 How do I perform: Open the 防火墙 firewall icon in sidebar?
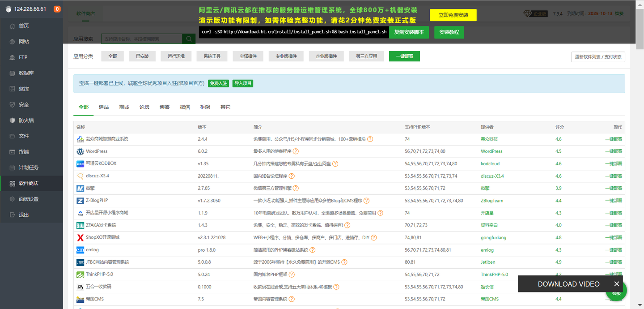click(x=13, y=120)
